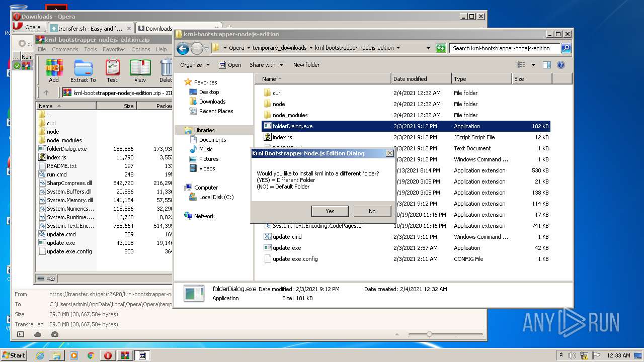
Task: Click the Explorer Back arrow button
Action: tap(183, 48)
